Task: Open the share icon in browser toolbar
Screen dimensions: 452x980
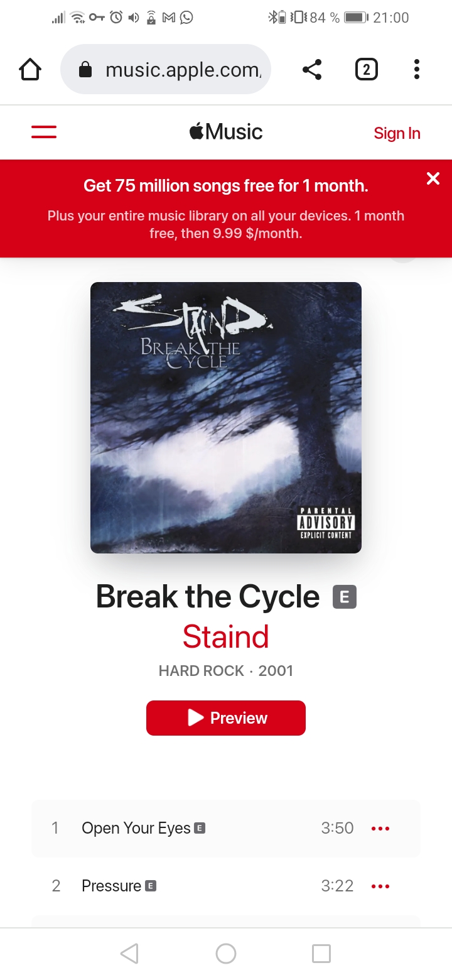Action: [x=312, y=69]
